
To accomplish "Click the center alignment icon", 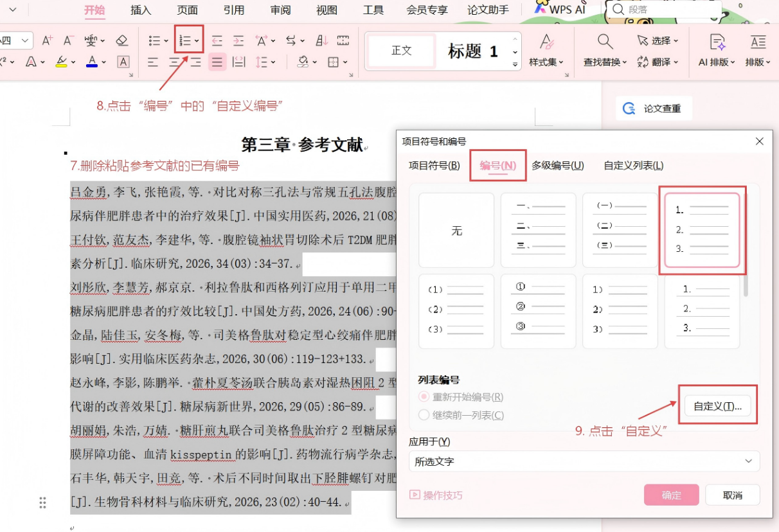I will coord(174,62).
